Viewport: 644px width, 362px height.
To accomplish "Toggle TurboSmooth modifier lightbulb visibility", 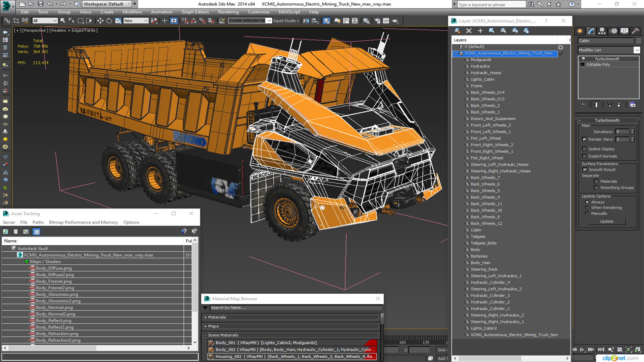I will (583, 59).
